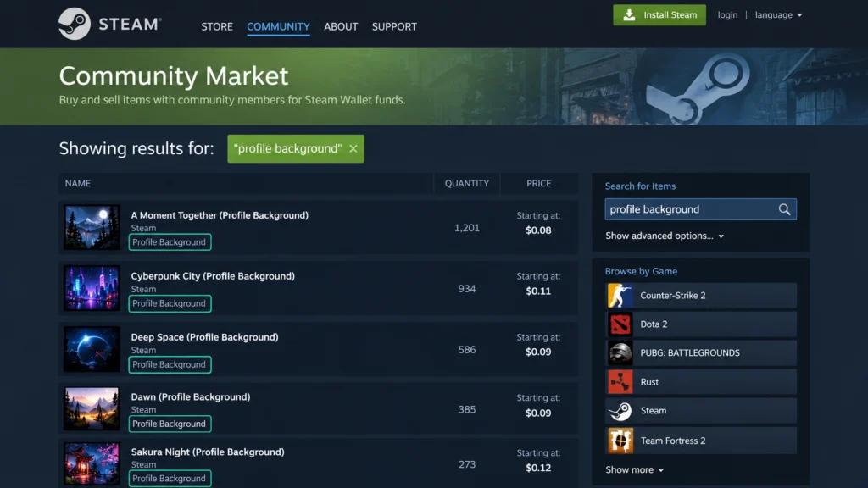Image resolution: width=868 pixels, height=488 pixels.
Task: Click the quantity 273
Action: 467,463
